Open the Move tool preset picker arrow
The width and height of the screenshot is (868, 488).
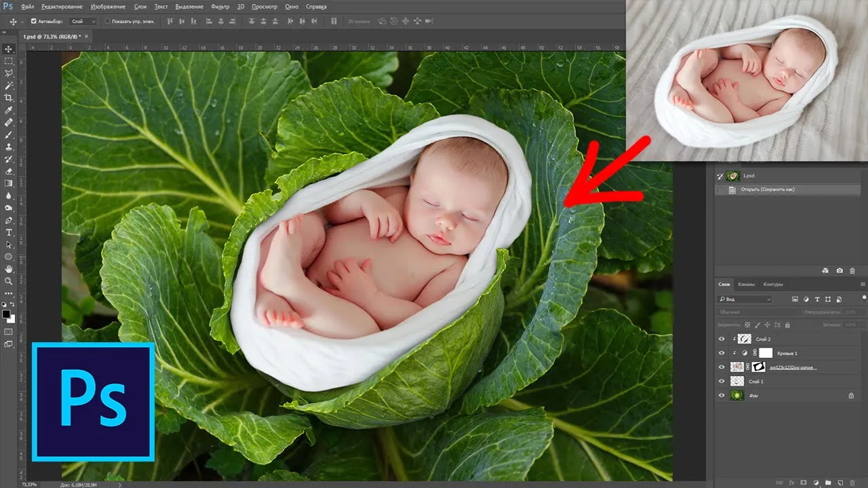22,21
